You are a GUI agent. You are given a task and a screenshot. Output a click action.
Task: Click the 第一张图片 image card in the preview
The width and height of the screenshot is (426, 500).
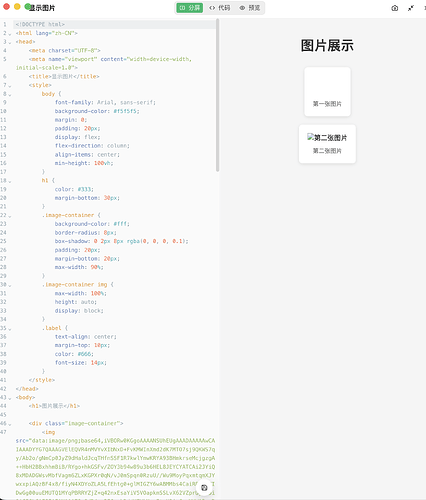pos(327,92)
